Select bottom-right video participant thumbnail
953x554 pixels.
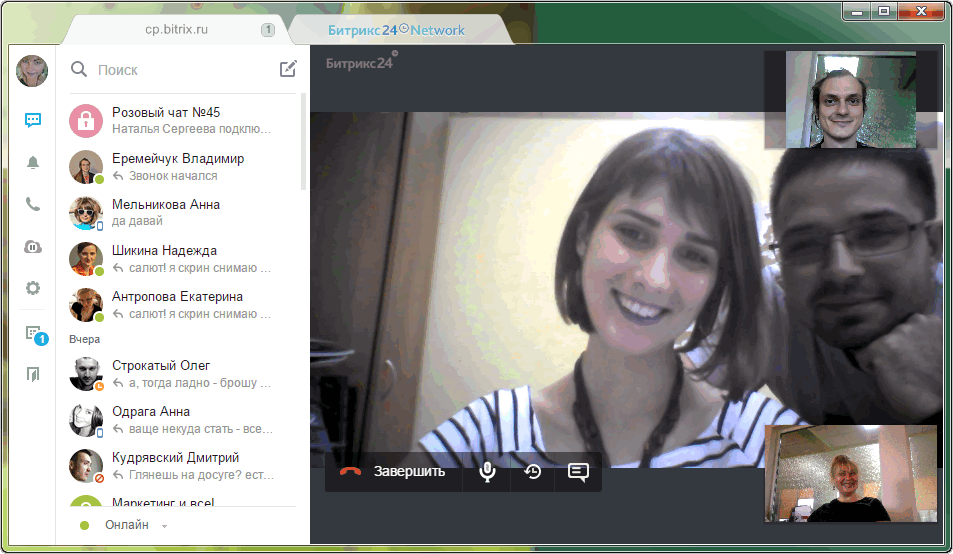851,474
